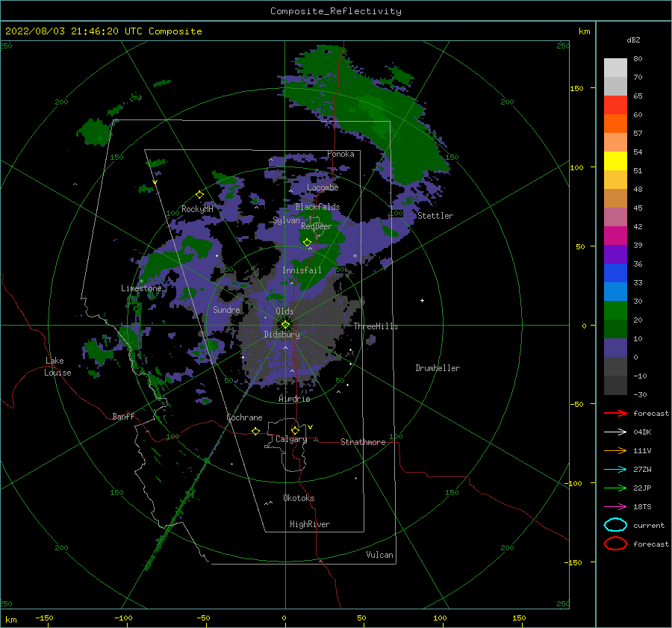Click the green 22JP arrow icon

[615, 488]
